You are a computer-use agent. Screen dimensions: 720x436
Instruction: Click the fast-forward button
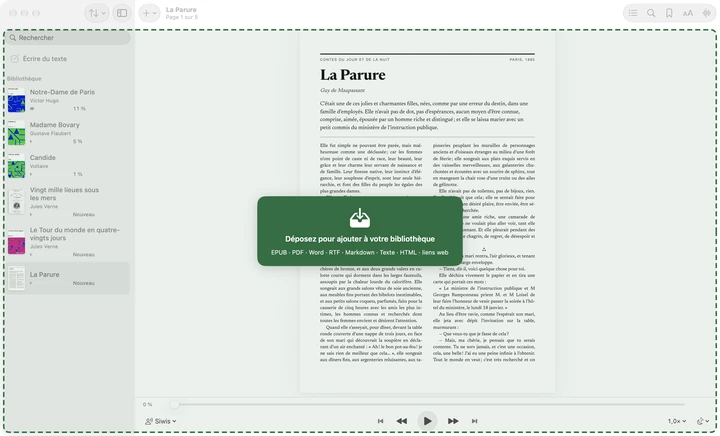(453, 421)
